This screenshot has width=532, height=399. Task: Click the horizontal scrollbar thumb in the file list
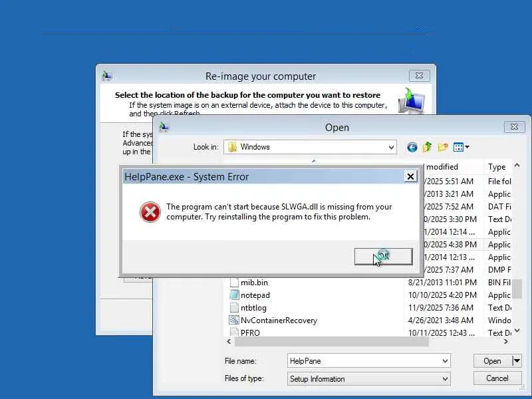pyautogui.click(x=331, y=342)
